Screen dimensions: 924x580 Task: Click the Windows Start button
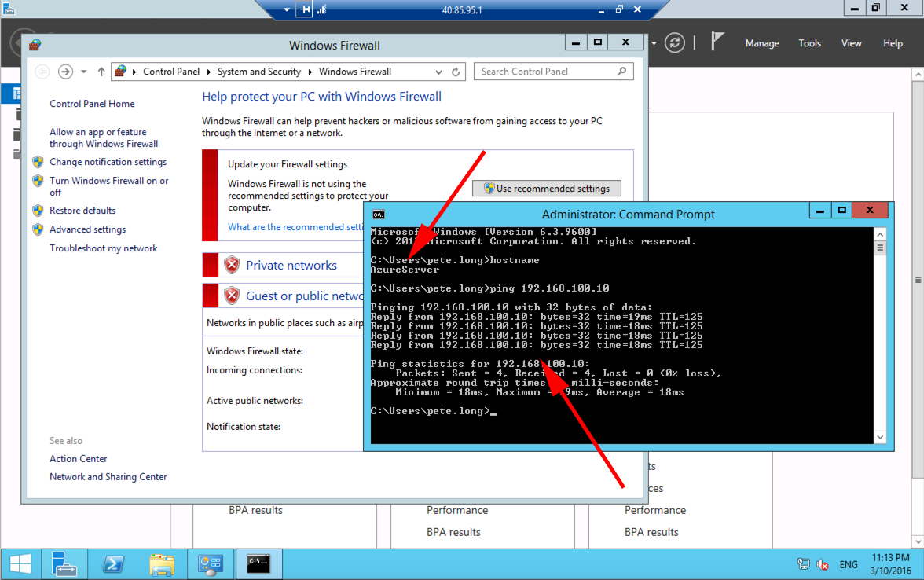pyautogui.click(x=20, y=564)
